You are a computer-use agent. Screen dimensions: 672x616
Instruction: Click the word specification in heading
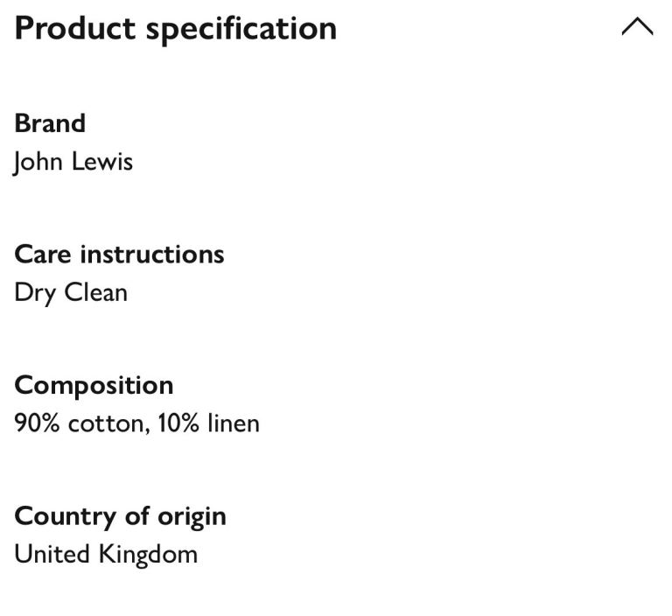click(241, 28)
